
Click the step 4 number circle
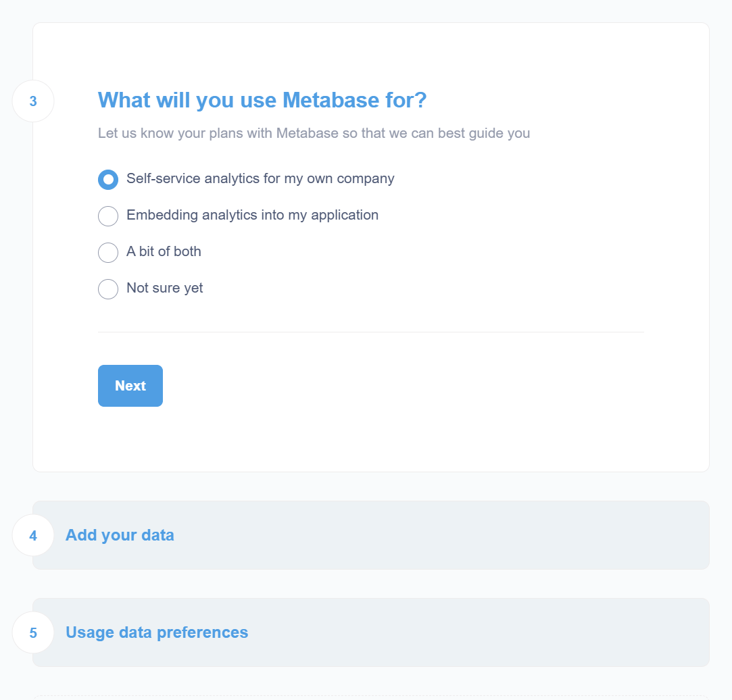click(x=32, y=534)
